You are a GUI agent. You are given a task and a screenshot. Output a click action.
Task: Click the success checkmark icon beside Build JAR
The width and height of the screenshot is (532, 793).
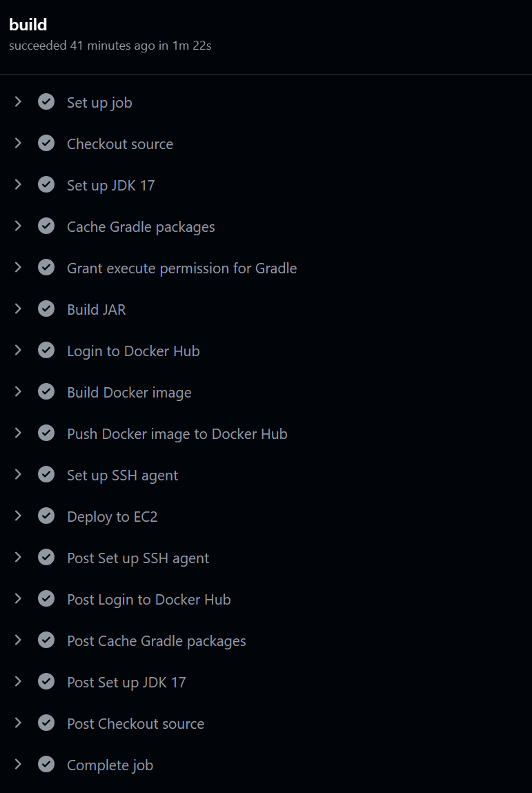point(46,309)
